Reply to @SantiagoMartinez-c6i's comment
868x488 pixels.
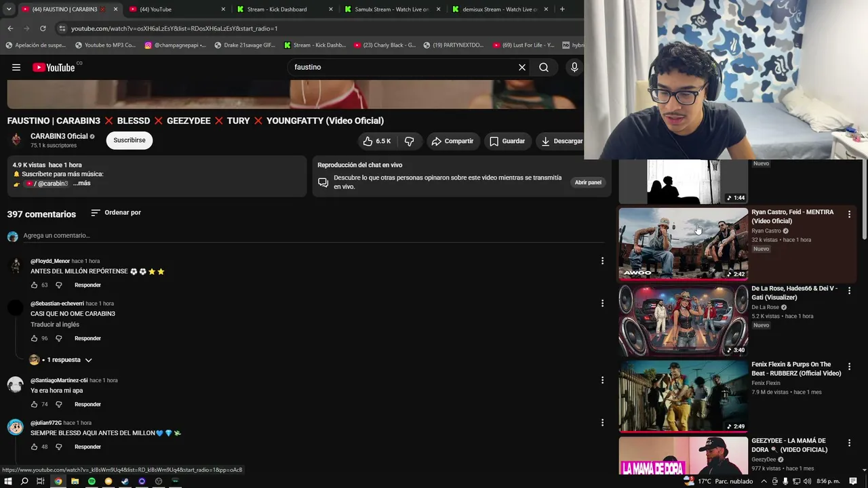click(87, 405)
